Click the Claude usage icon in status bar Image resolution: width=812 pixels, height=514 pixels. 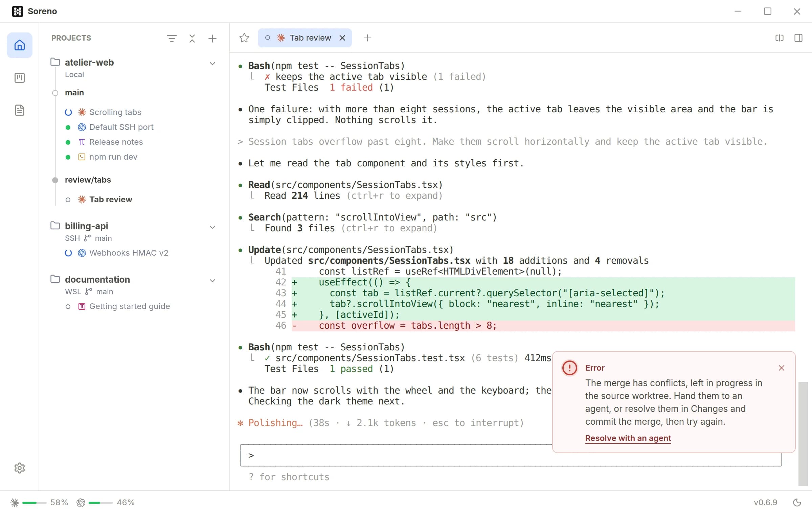click(15, 503)
